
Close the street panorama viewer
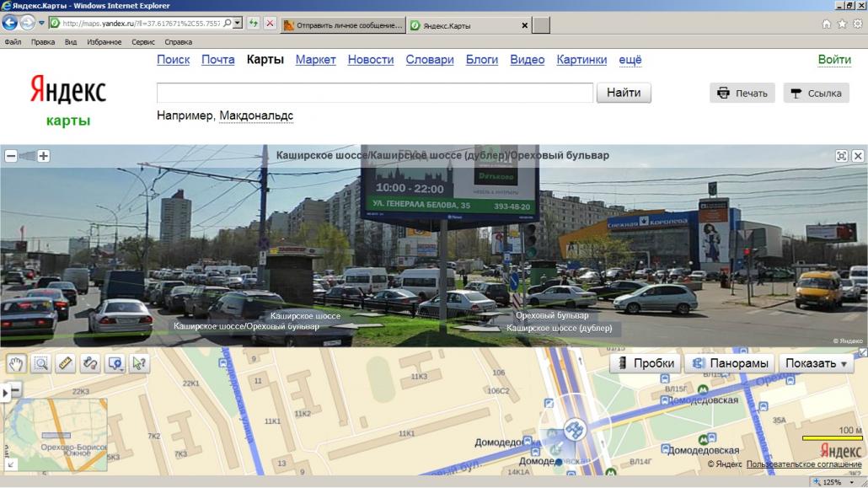coord(858,156)
